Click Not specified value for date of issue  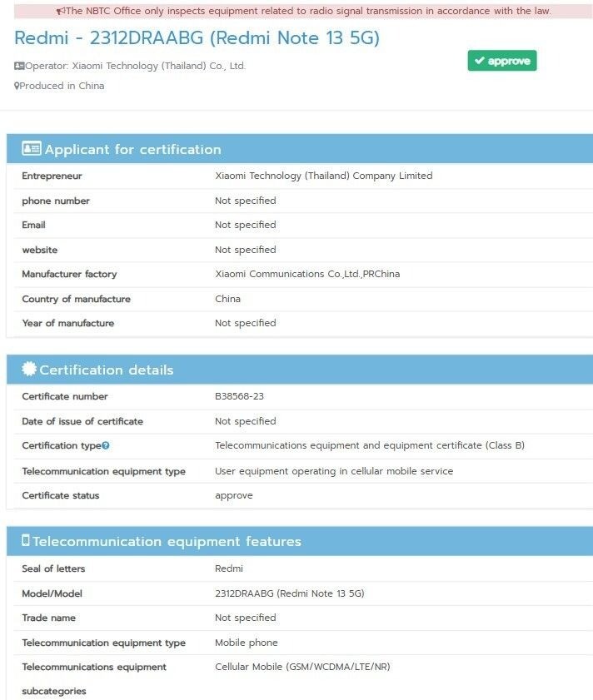[x=246, y=421]
